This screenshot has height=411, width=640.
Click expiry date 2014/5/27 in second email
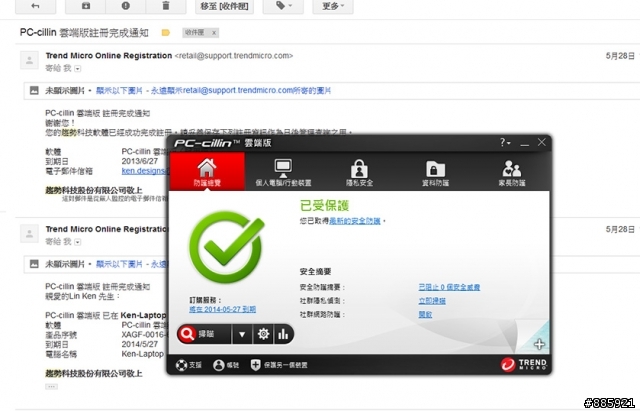click(x=140, y=344)
